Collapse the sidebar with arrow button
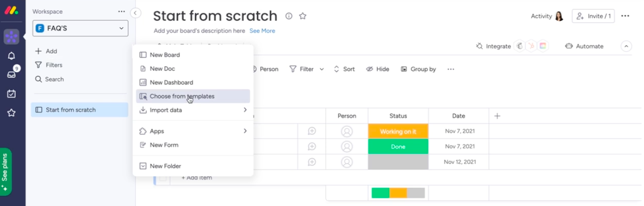Image resolution: width=644 pixels, height=206 pixels. (135, 13)
